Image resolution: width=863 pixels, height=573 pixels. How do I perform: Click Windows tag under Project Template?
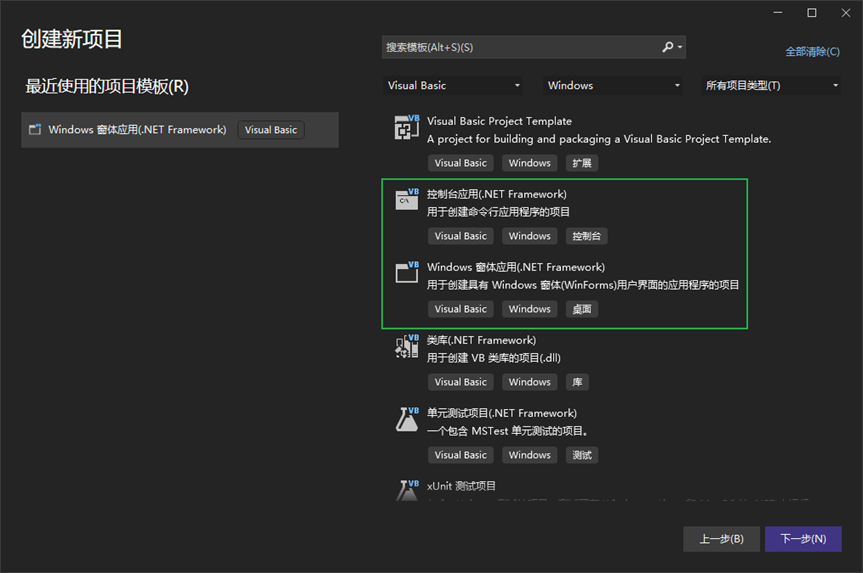[x=529, y=163]
